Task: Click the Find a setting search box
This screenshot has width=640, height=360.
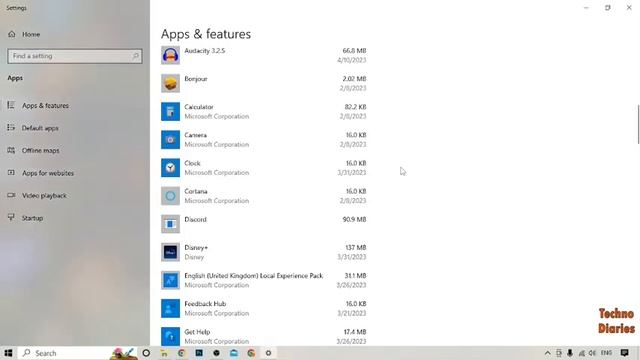Action: (75, 56)
